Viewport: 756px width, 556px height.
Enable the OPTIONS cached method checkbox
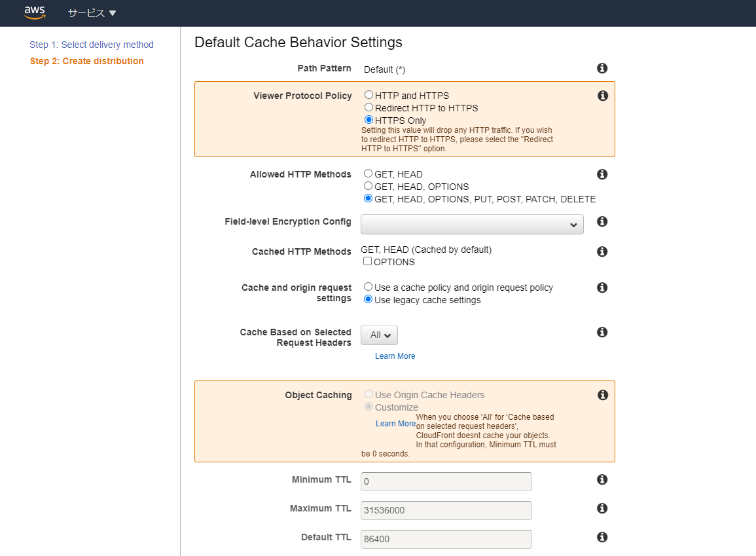[367, 263]
